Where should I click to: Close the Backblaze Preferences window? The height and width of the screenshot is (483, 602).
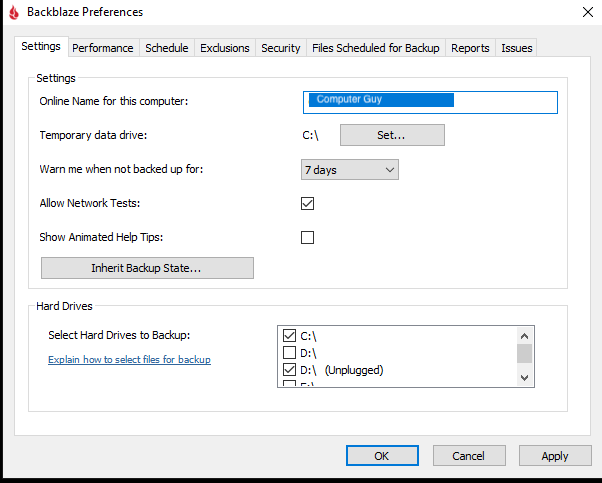[x=587, y=12]
